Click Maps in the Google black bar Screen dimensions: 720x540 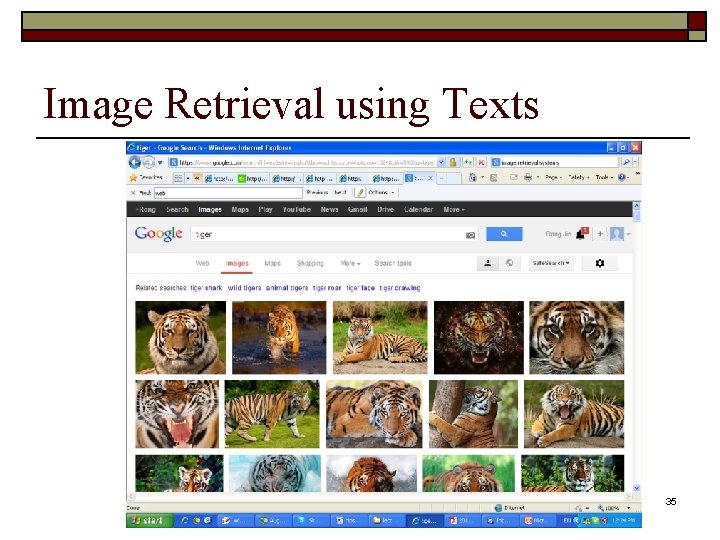pyautogui.click(x=240, y=209)
